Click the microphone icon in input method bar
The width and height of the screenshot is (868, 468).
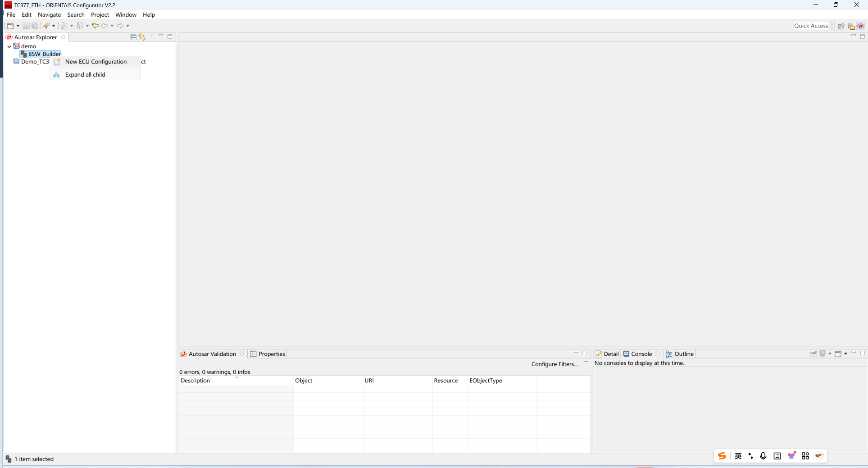pyautogui.click(x=763, y=456)
